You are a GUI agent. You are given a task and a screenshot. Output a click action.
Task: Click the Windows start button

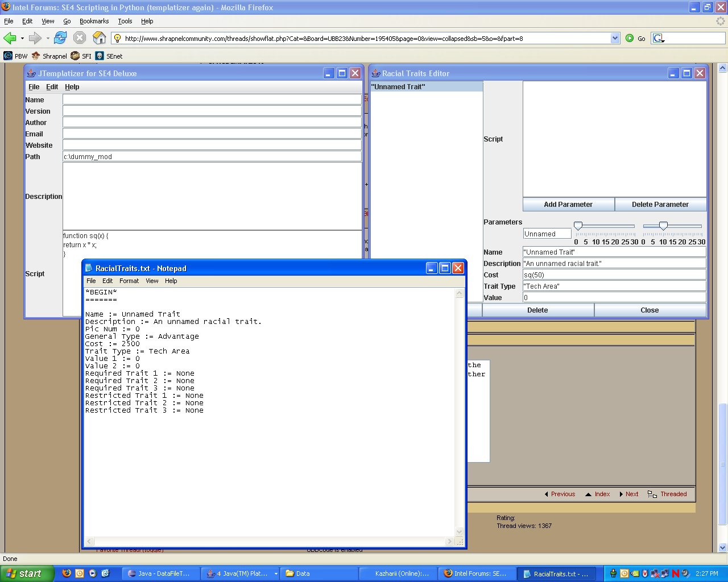pos(27,573)
